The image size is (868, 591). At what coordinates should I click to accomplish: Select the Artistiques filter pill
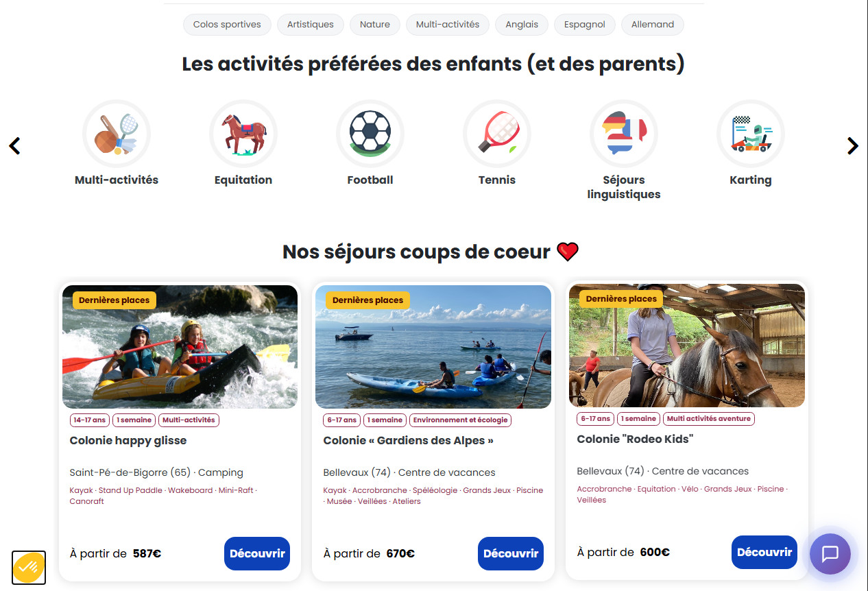(311, 25)
